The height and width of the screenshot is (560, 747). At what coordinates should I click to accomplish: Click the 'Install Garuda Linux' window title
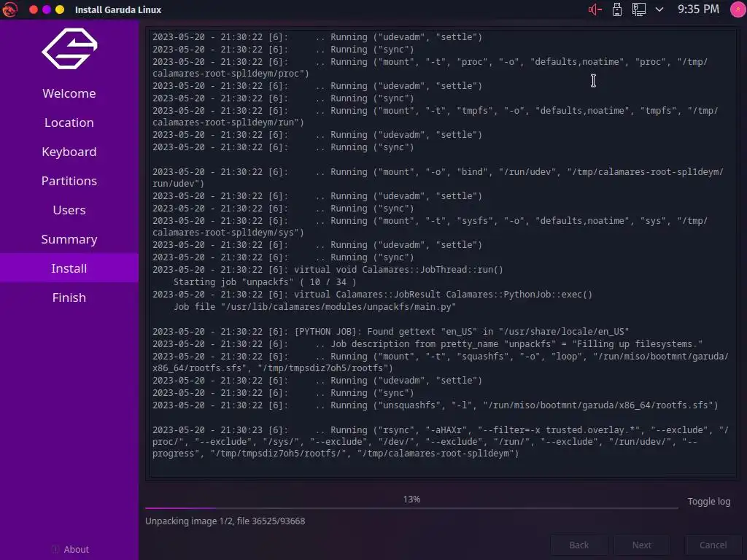pyautogui.click(x=118, y=9)
